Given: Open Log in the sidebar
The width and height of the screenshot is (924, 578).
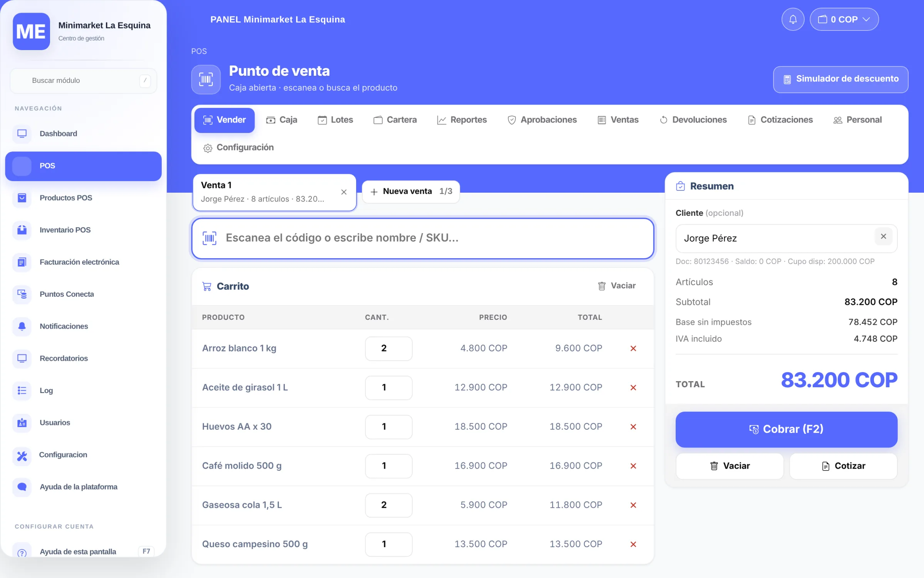Looking at the screenshot, I should pyautogui.click(x=83, y=391).
